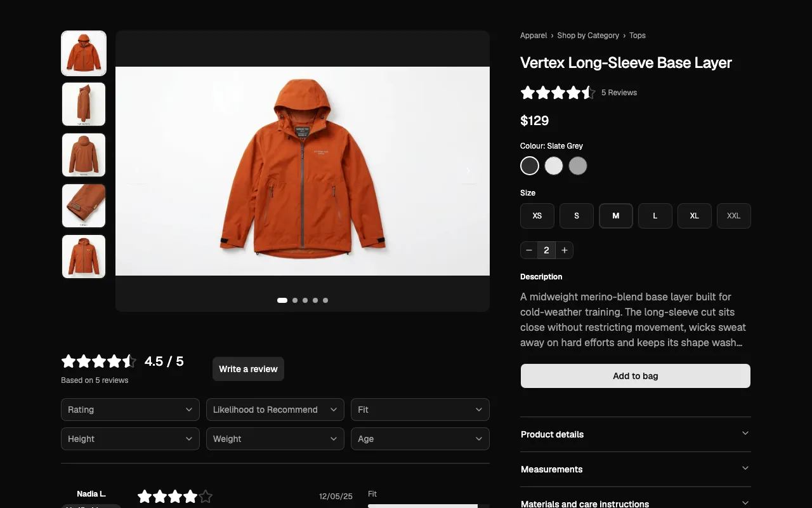Show the previous product image arrow
The height and width of the screenshot is (508, 812).
137,171
